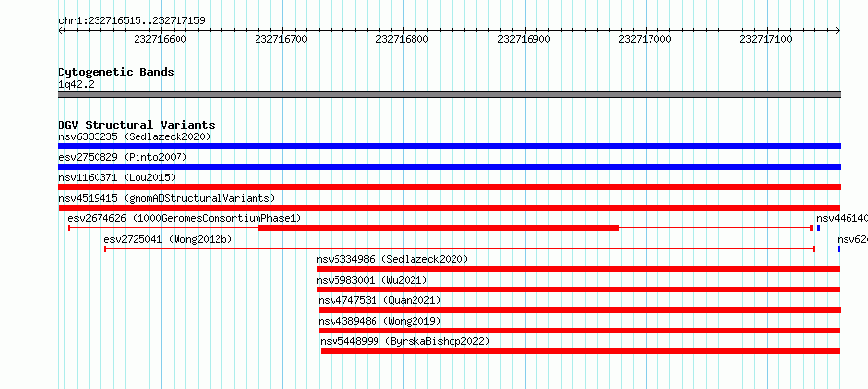Open nsv6333235 (Sedlazeck2020) label
The height and width of the screenshot is (389, 868).
135,136
